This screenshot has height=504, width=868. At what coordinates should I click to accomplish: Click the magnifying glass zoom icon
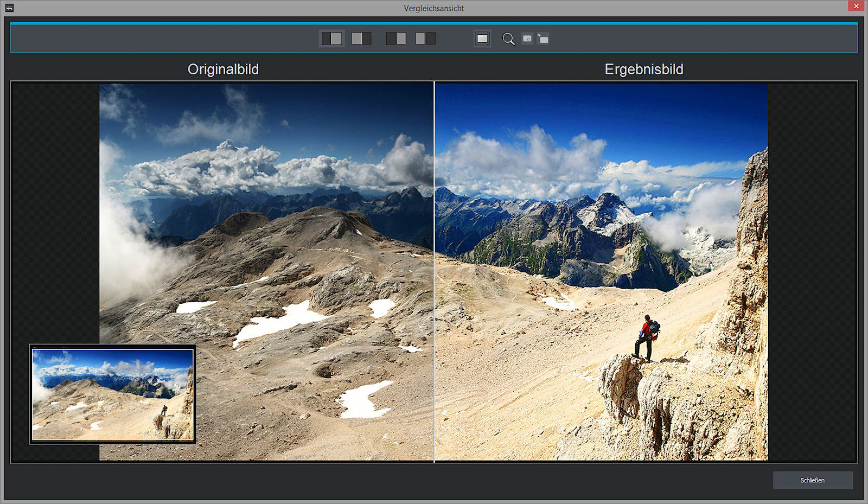(x=508, y=39)
